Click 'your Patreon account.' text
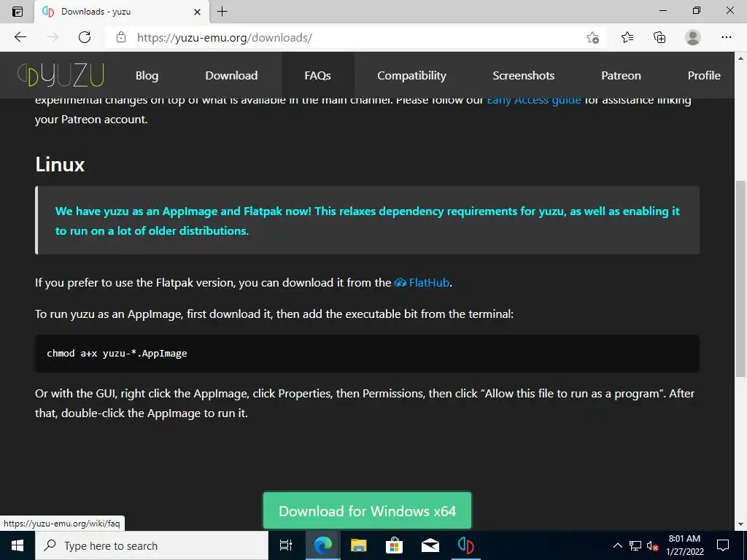 point(91,120)
